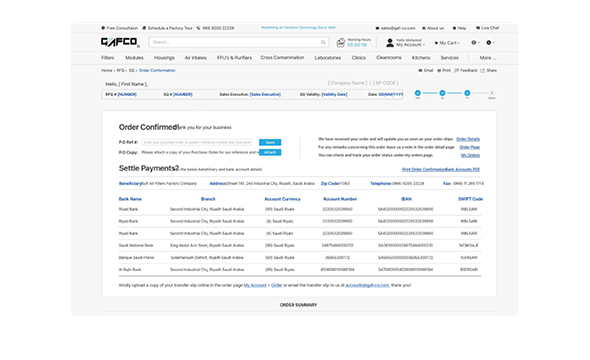Viewport: 590px width, 360px height.
Task: Click the user avatar icon
Action: click(x=390, y=43)
